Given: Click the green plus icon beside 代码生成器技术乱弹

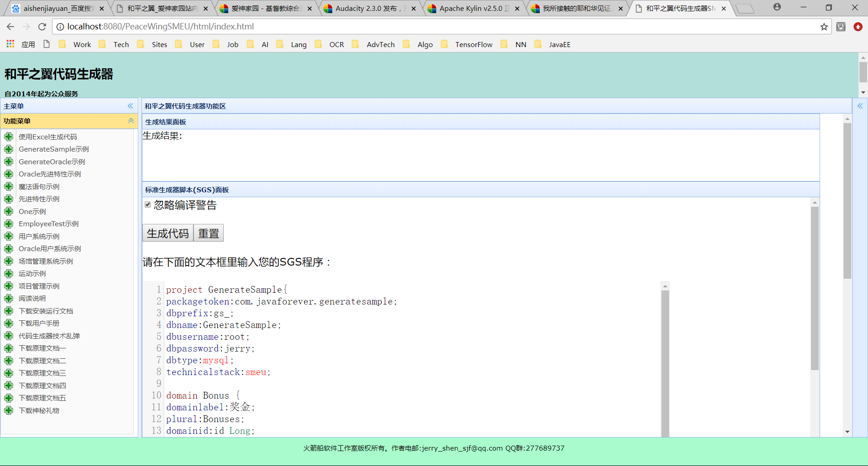Looking at the screenshot, I should [x=9, y=336].
